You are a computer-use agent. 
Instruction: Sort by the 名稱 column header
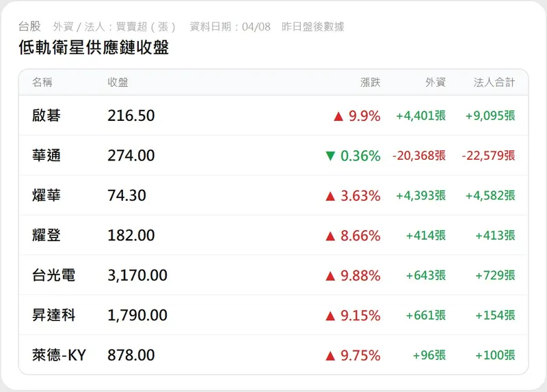click(x=42, y=83)
